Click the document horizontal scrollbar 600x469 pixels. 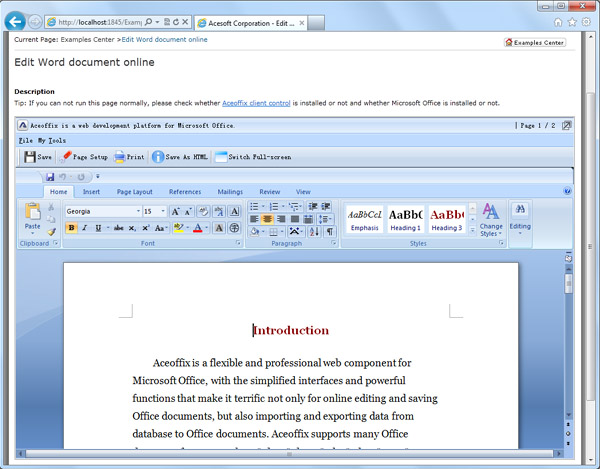click(289, 454)
